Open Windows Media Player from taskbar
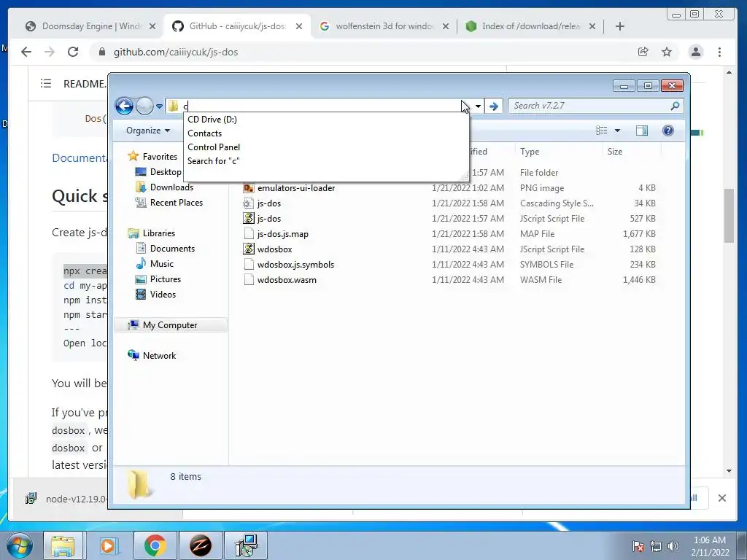The height and width of the screenshot is (560, 747). [x=108, y=545]
